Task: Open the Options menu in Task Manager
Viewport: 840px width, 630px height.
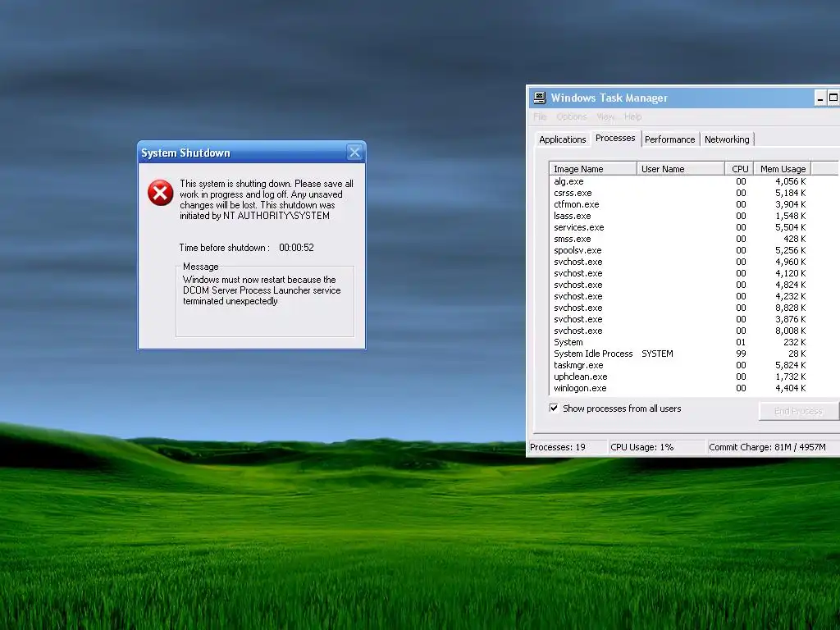Action: 571,116
